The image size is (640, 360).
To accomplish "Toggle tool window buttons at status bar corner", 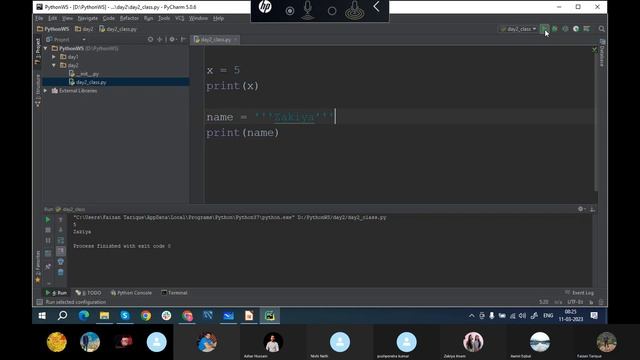I will coord(40,302).
